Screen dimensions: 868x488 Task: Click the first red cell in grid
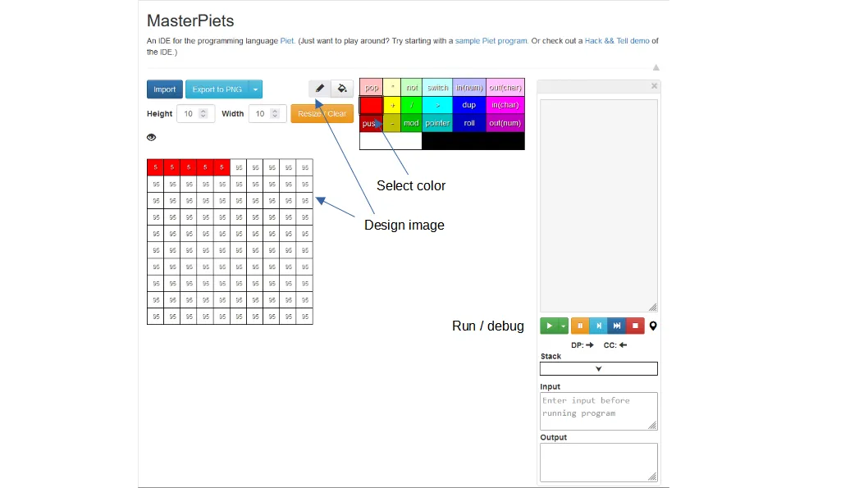tap(156, 167)
